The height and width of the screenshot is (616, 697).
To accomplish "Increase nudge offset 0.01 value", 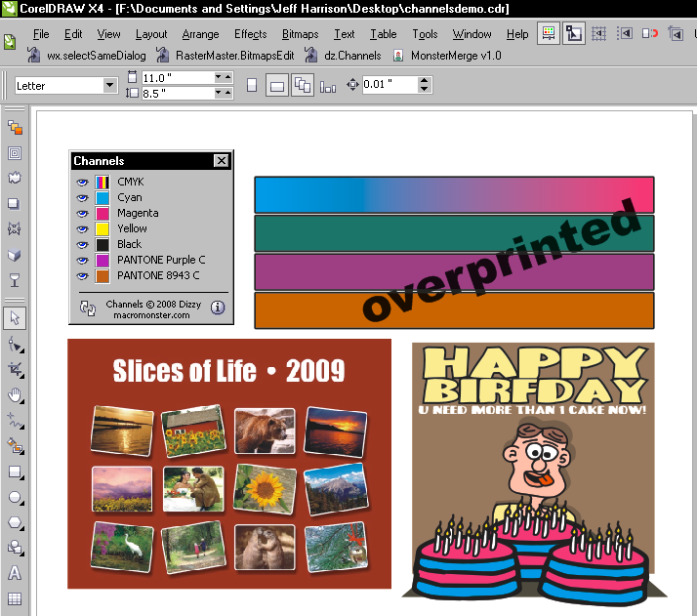I will tap(425, 80).
